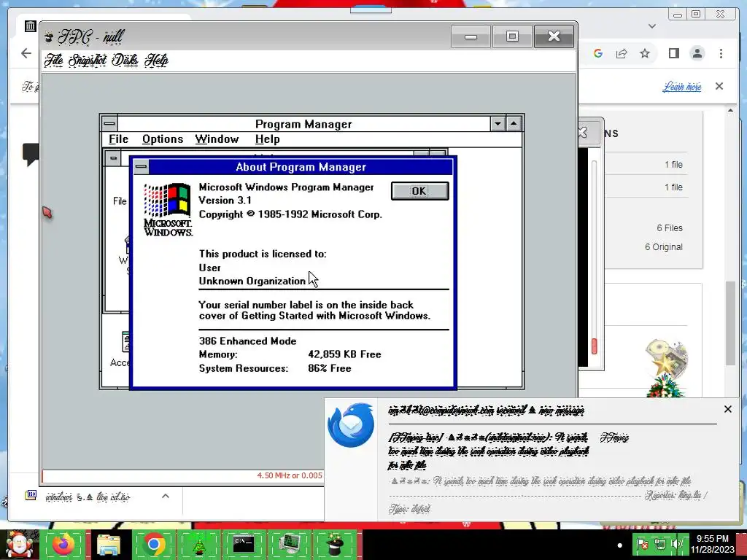
Task: Click the '386 Enhanced Mode' text
Action: (248, 341)
